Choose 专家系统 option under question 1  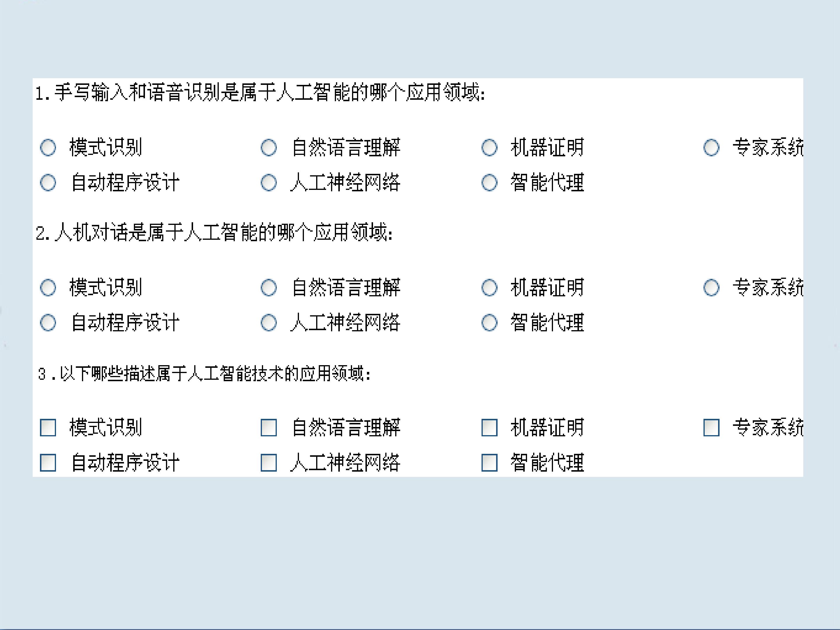pyautogui.click(x=711, y=147)
